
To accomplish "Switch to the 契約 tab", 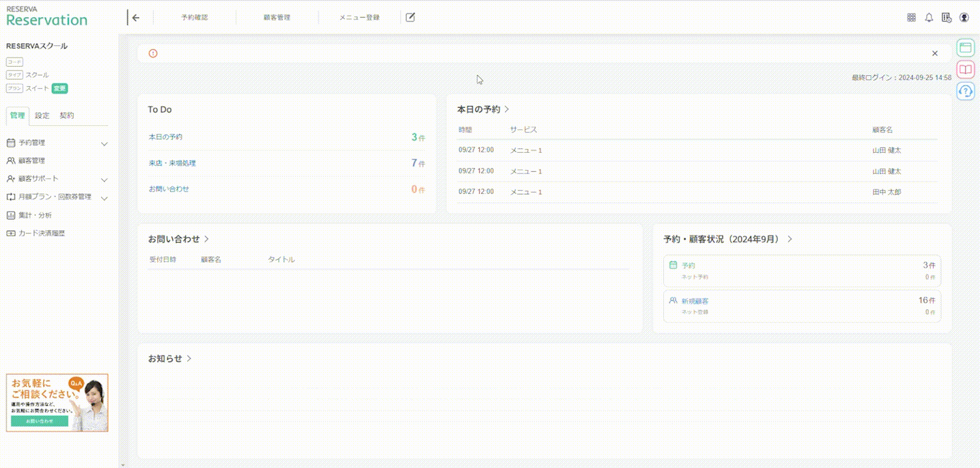I will click(67, 115).
